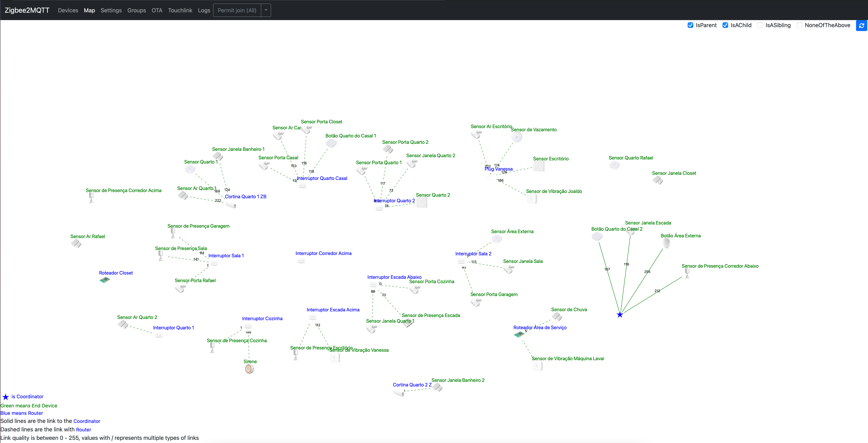Open the Permit join dropdown arrow

[x=266, y=10]
